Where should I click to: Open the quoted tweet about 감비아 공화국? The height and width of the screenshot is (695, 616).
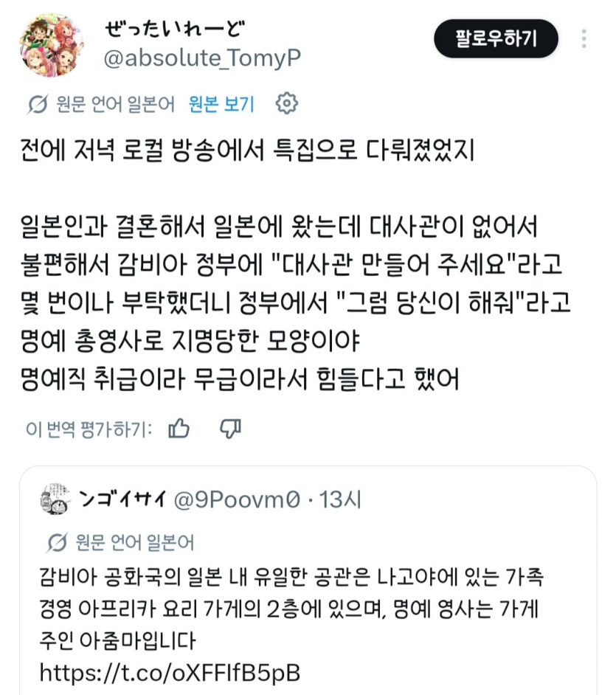[308, 581]
